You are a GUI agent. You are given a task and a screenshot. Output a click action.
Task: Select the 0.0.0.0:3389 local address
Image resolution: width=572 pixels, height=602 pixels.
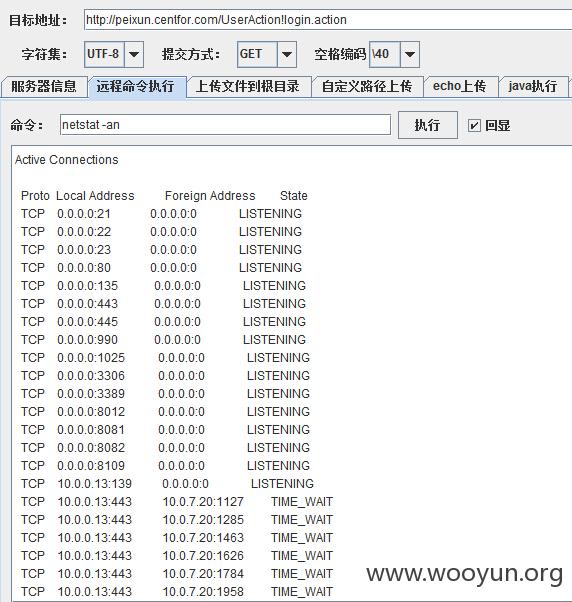[x=91, y=394]
